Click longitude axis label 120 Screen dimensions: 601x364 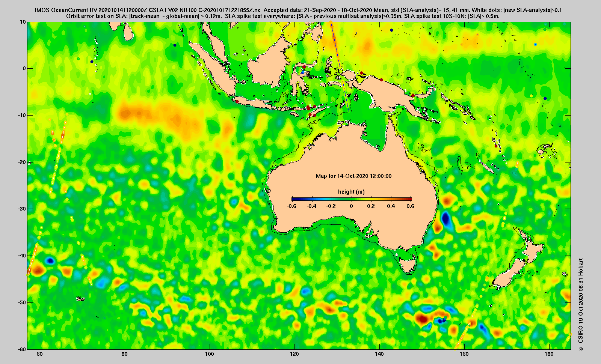point(294,354)
